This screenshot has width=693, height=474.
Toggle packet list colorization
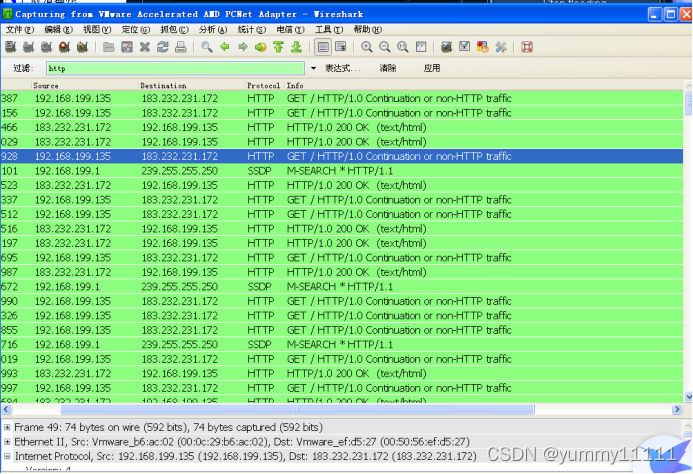[x=323, y=47]
